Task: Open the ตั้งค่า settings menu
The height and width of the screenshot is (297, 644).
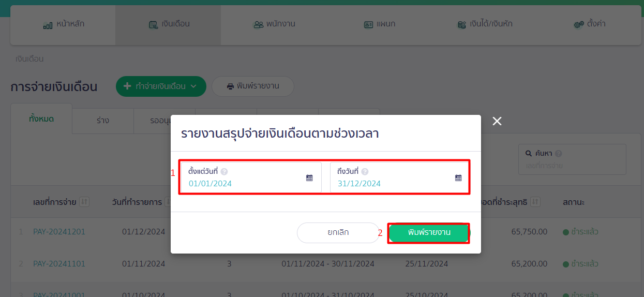Action: [x=589, y=24]
